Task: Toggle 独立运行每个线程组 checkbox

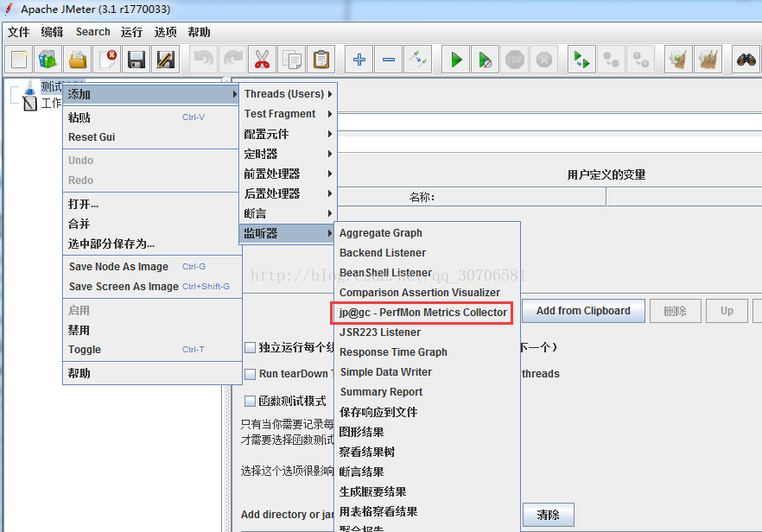Action: pos(250,347)
